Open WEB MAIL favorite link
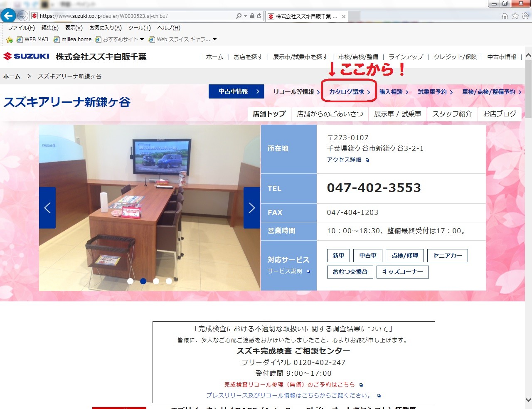Viewport: 532px width, 409px height. coord(33,39)
